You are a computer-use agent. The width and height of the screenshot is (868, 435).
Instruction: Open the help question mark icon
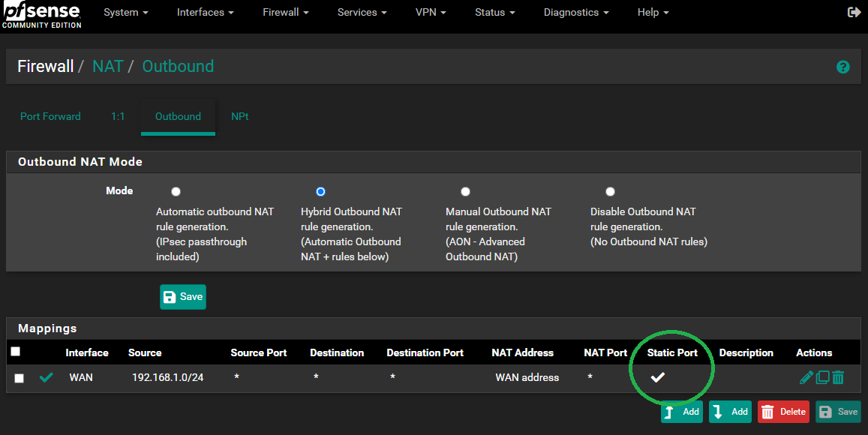842,67
